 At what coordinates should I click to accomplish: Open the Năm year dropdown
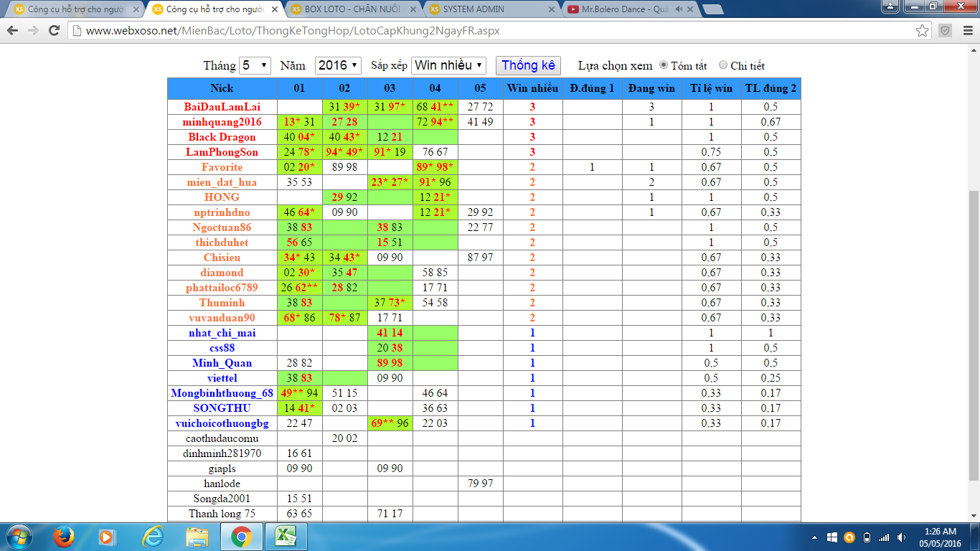pos(338,65)
